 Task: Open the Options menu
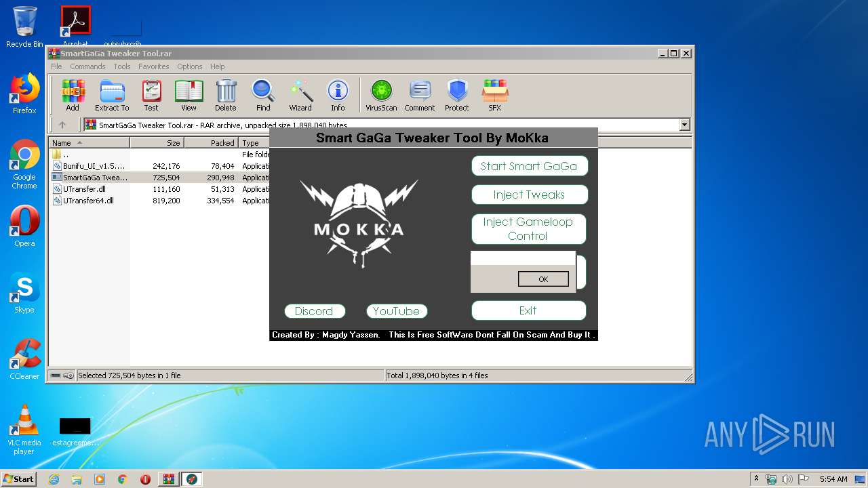[190, 66]
